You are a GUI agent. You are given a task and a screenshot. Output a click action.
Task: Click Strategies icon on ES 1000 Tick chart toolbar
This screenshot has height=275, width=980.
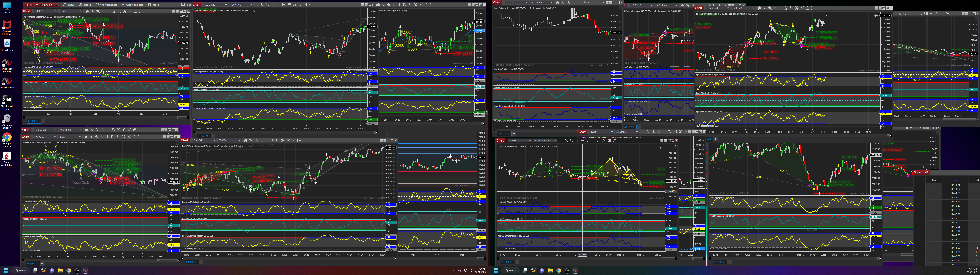pos(305,5)
